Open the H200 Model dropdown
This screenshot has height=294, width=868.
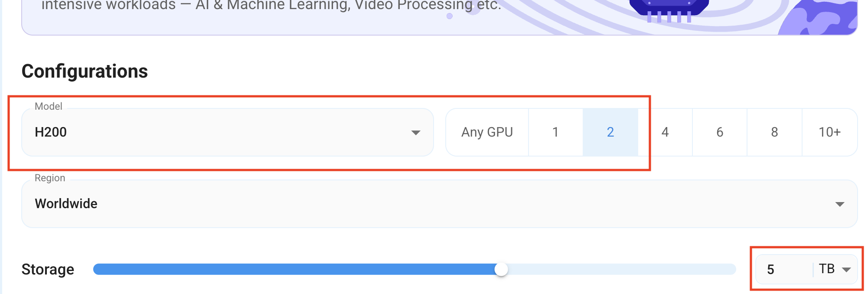pyautogui.click(x=228, y=132)
